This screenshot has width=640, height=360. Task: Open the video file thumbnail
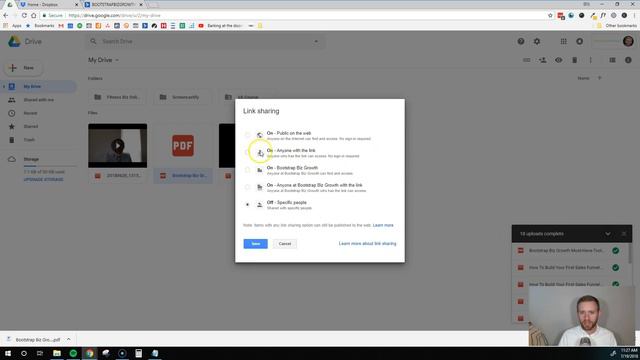(118, 146)
